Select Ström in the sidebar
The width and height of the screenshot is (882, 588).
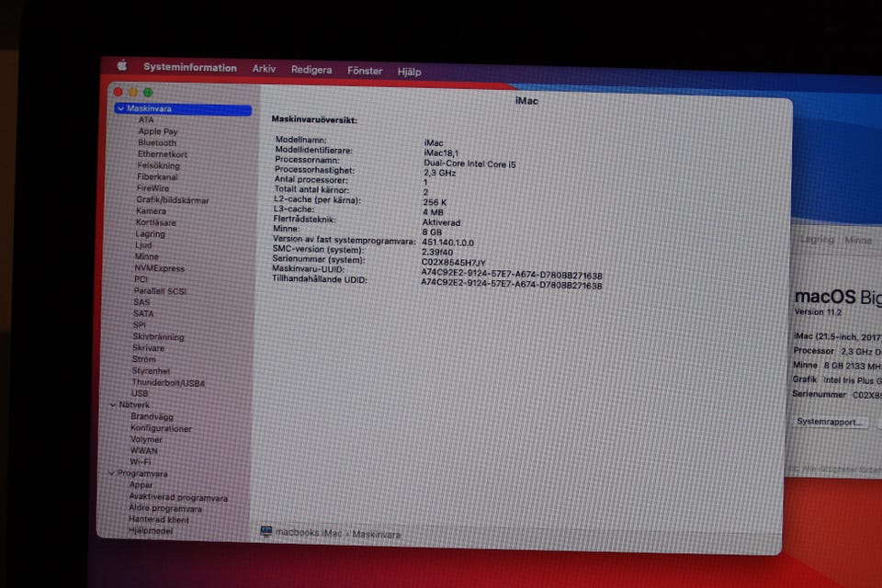click(x=144, y=359)
